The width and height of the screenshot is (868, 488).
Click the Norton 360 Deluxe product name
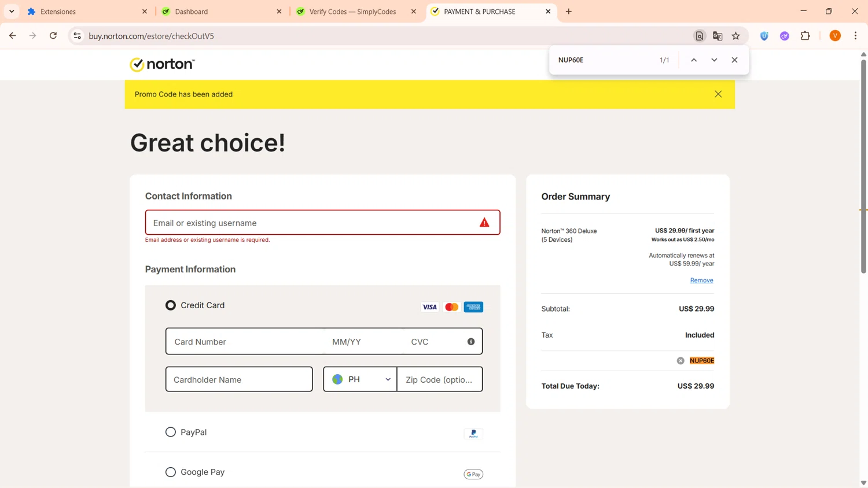click(569, 235)
